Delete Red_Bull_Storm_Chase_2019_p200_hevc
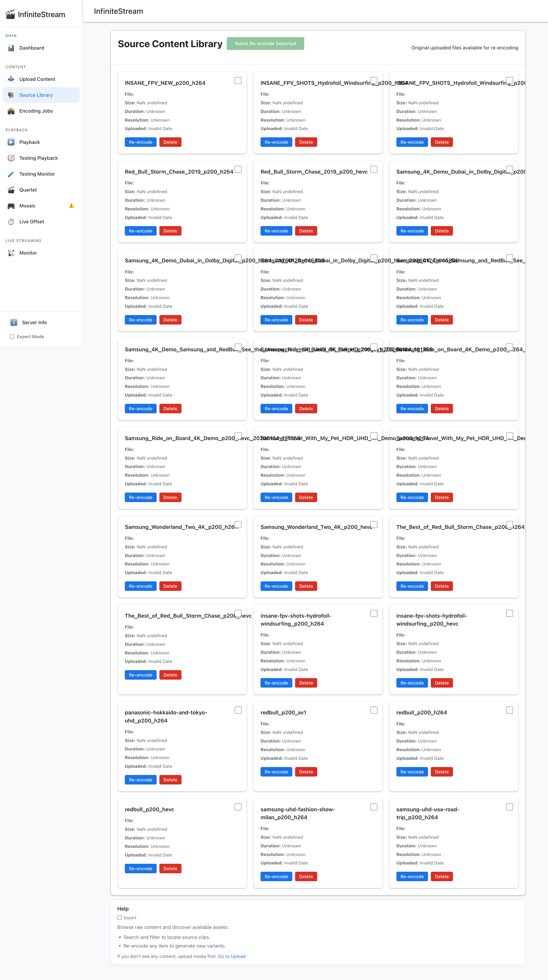This screenshot has width=548, height=980. (306, 231)
